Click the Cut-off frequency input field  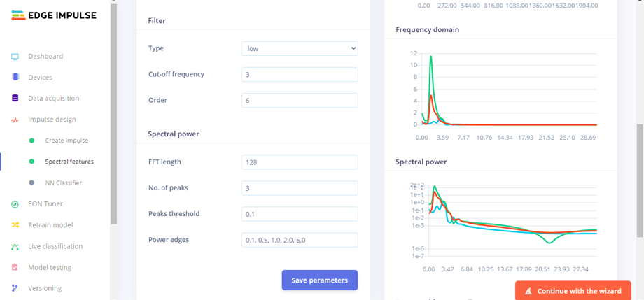(299, 74)
